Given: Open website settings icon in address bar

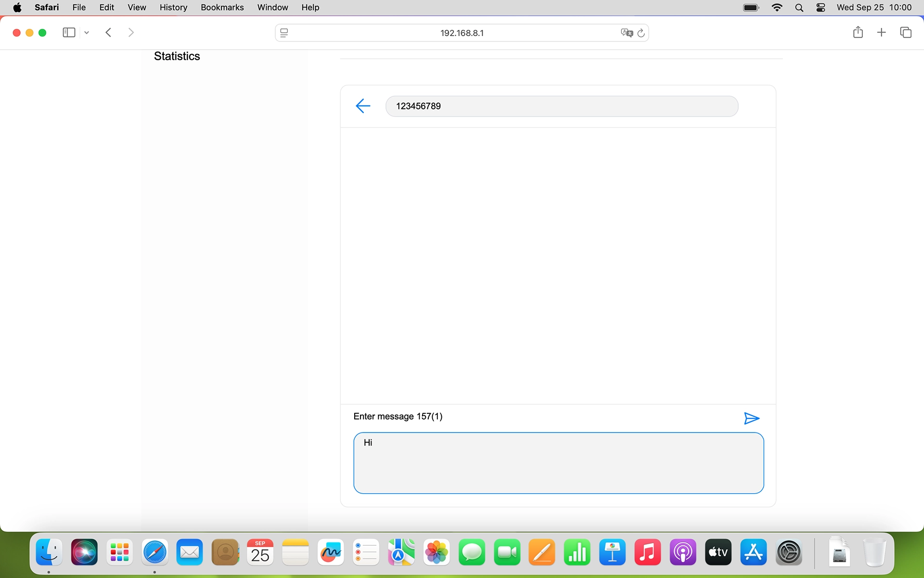Looking at the screenshot, I should (x=284, y=33).
